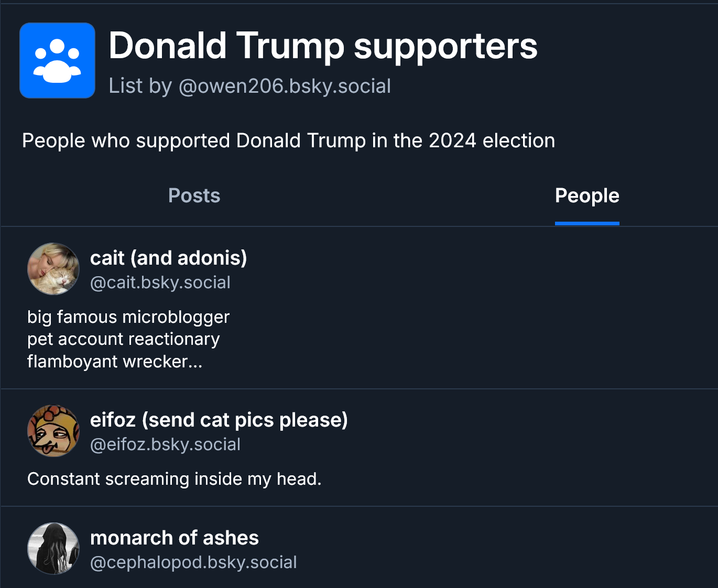Switch to the Posts tab
The width and height of the screenshot is (718, 588).
point(194,195)
